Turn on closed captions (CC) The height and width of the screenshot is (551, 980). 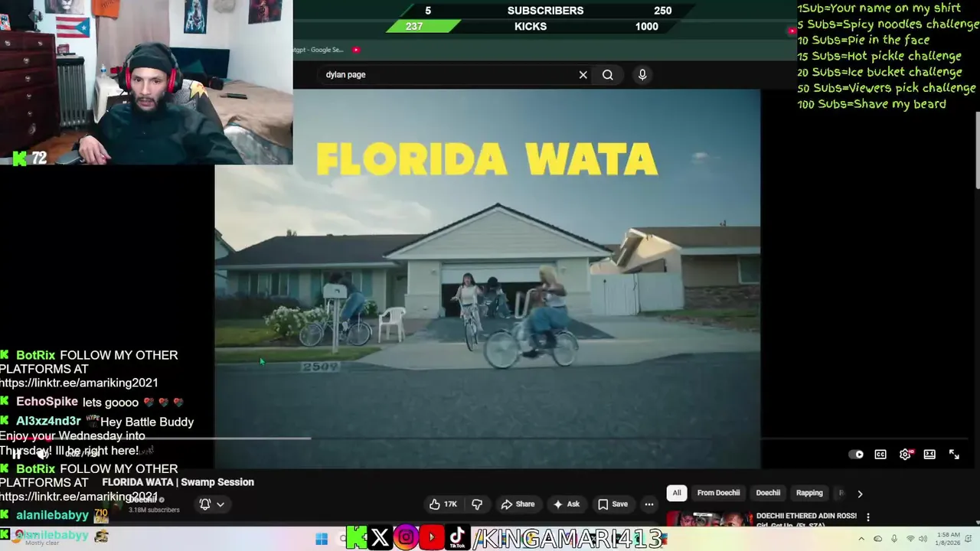(x=880, y=455)
